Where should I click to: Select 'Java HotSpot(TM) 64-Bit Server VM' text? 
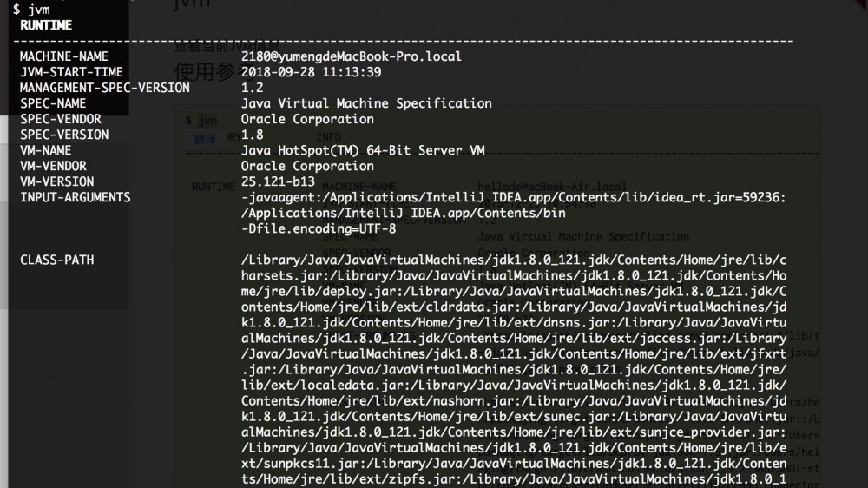(x=362, y=150)
